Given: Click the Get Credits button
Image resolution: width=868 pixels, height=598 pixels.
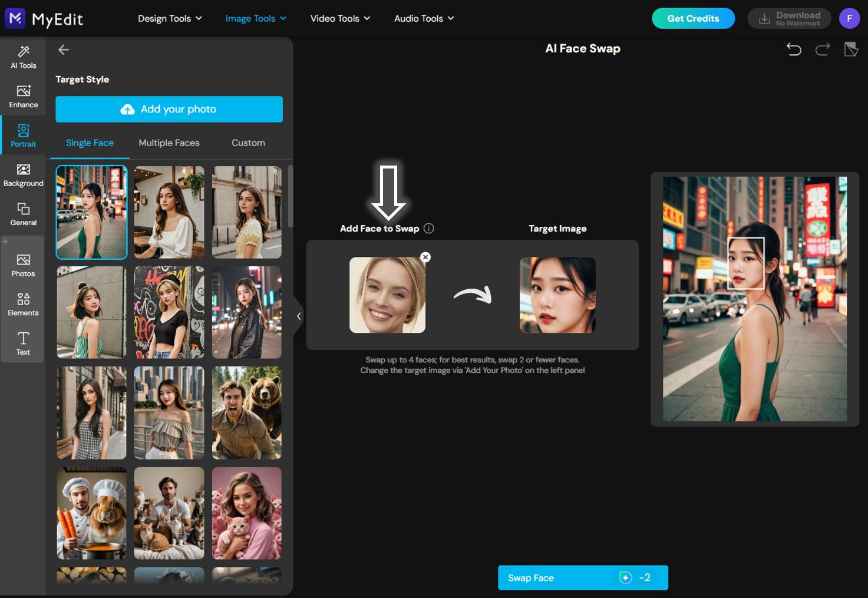Looking at the screenshot, I should click(x=693, y=18).
